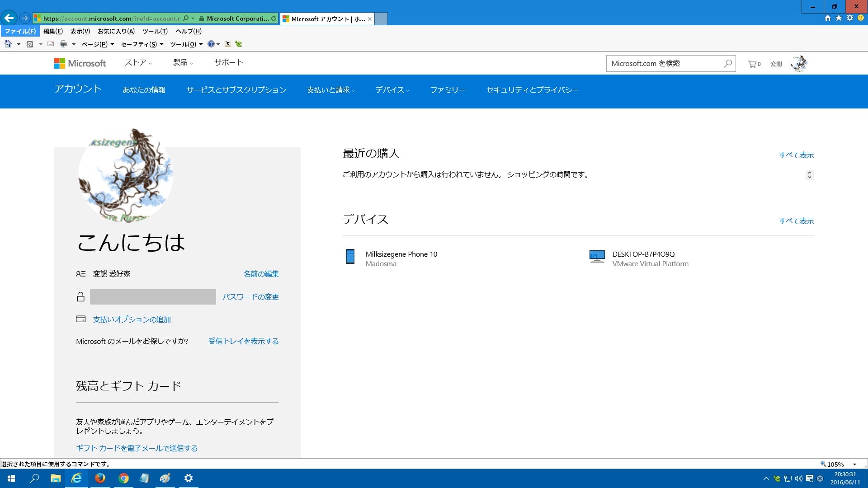
Task: Click the 名前の編集 link
Action: coord(261,274)
